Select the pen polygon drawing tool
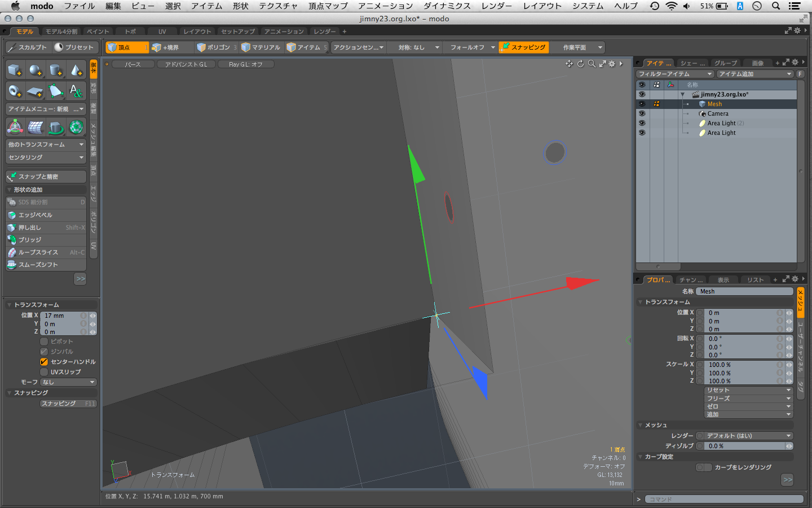The width and height of the screenshot is (812, 508). [56, 90]
